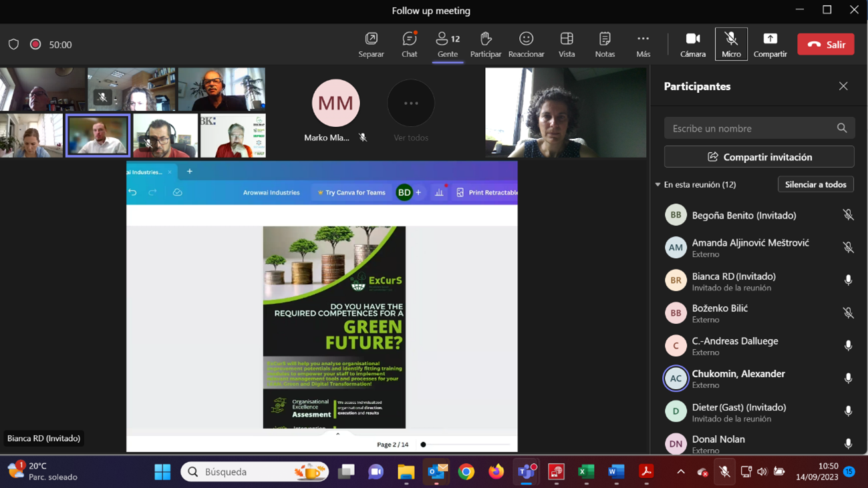Collapse the En esta reunión (12) list
The height and width of the screenshot is (488, 868).
658,185
